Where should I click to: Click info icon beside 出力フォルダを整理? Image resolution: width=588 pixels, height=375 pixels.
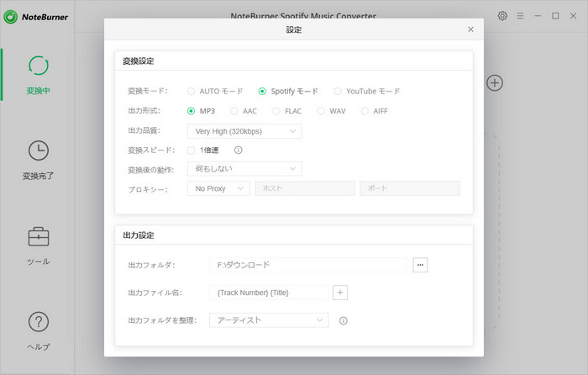coord(343,320)
